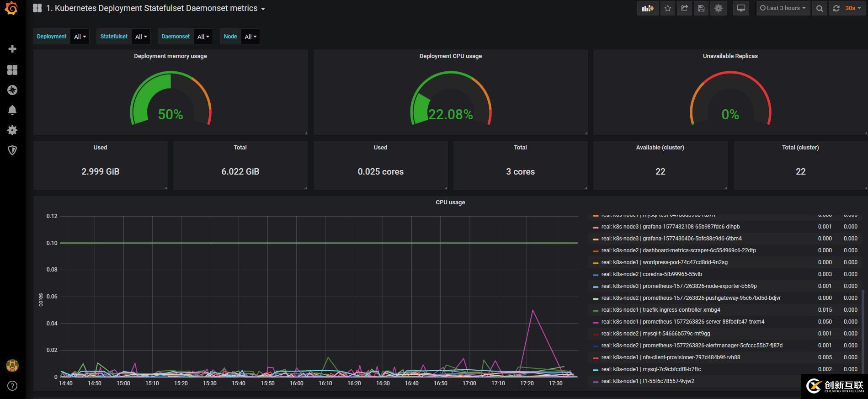Click the 0% unavailable replicas gauge
868x399 pixels.
[730, 98]
